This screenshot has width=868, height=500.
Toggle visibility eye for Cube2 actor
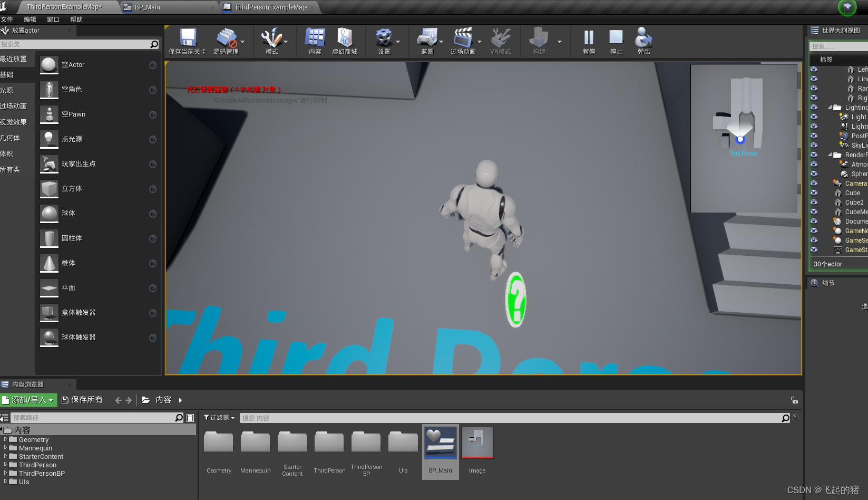814,202
